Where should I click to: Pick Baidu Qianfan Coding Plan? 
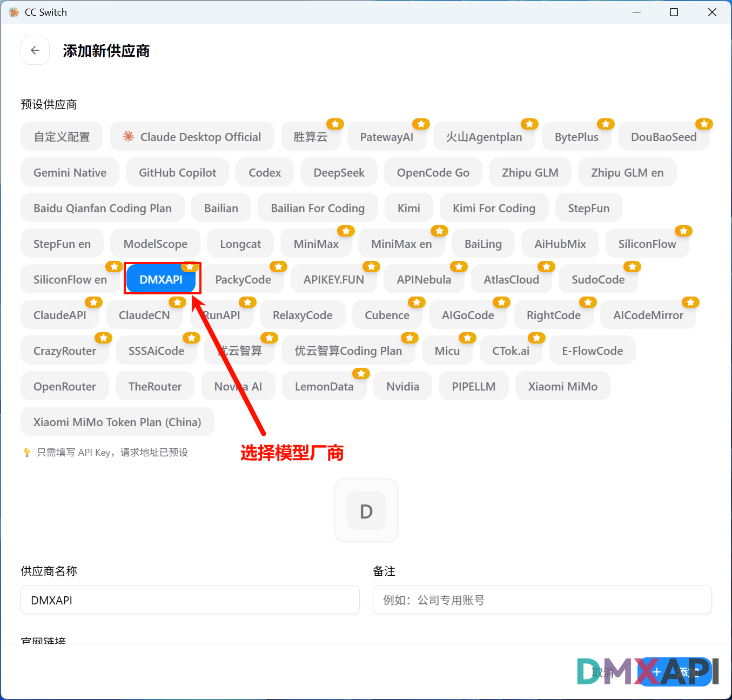103,208
